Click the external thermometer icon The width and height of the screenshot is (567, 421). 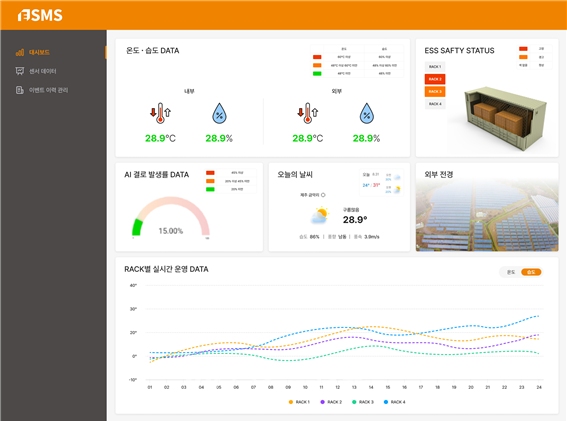(x=308, y=113)
